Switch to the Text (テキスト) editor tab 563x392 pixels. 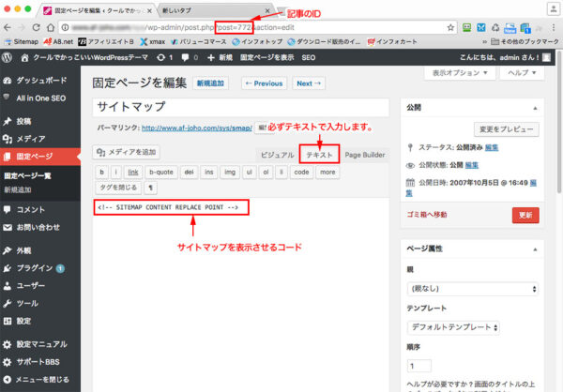tap(320, 154)
